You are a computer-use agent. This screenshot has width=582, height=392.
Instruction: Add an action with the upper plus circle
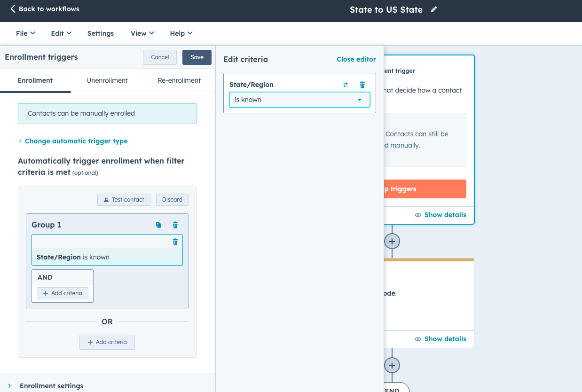click(392, 241)
